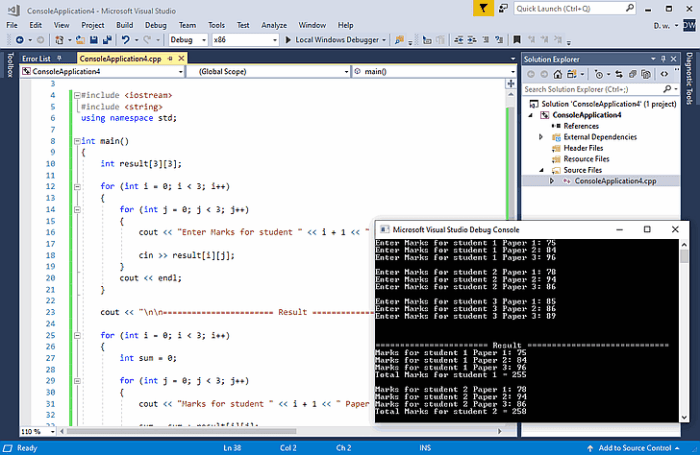Collapse the main() function outline
This screenshot has width=700, height=455.
[75, 141]
